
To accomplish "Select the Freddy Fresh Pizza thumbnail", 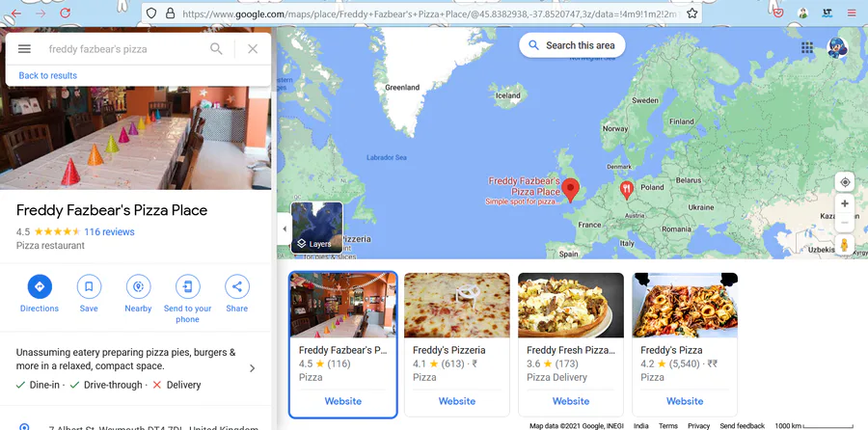I will pos(571,305).
